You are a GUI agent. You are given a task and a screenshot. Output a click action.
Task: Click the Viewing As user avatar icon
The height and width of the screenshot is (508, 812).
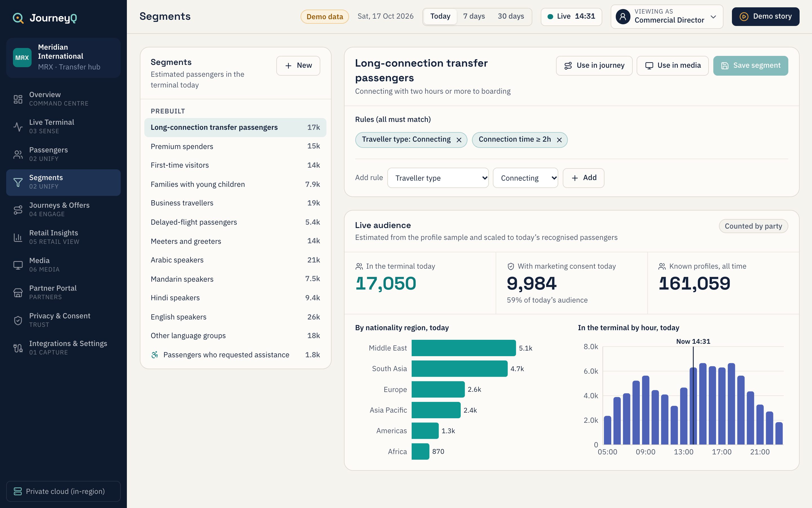tap(623, 17)
